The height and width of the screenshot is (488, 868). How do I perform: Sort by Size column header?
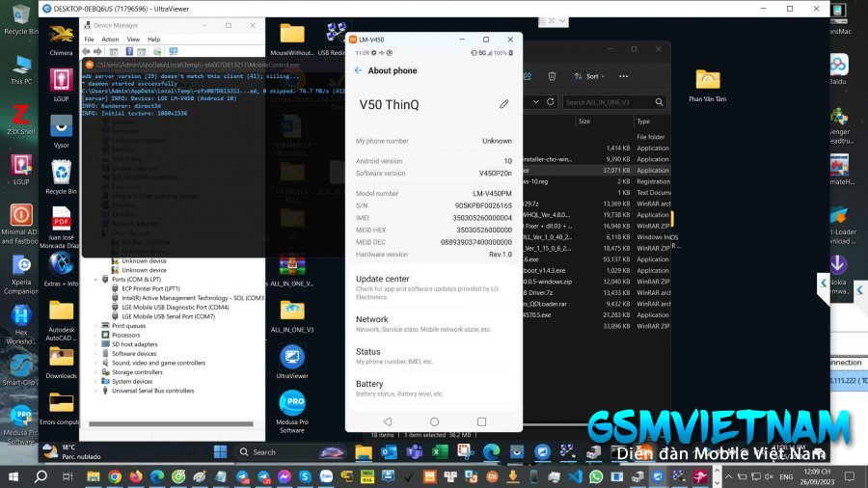click(x=584, y=122)
